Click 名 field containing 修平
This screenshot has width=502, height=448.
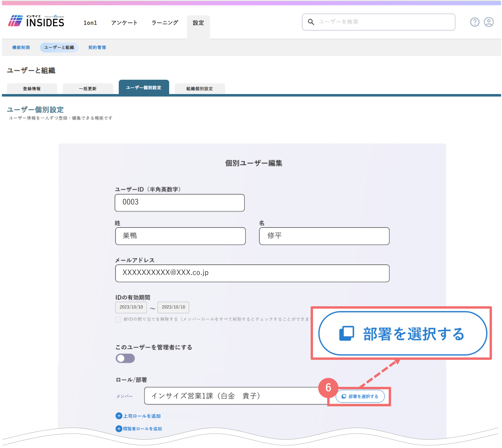point(324,236)
